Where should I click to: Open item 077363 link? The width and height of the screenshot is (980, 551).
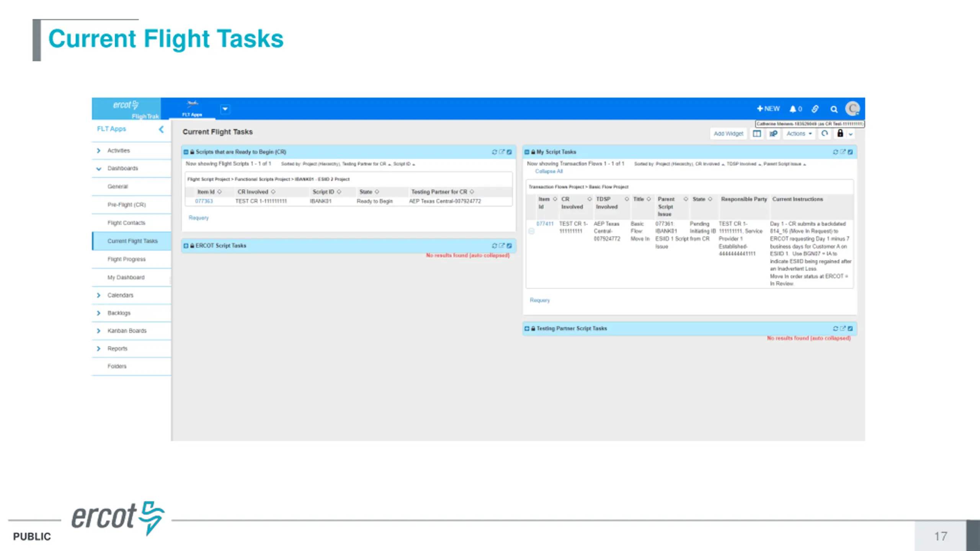[204, 201]
